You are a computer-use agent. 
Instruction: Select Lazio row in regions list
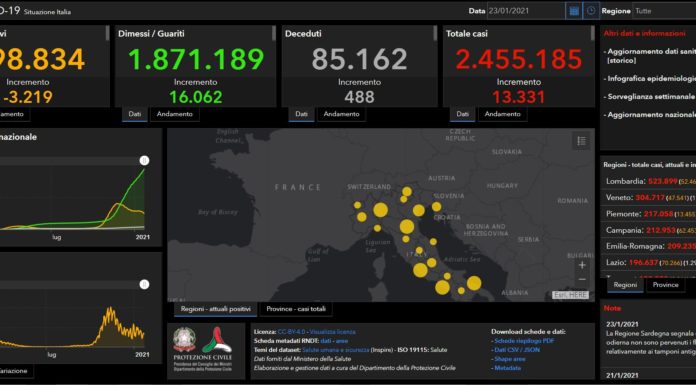click(648, 262)
